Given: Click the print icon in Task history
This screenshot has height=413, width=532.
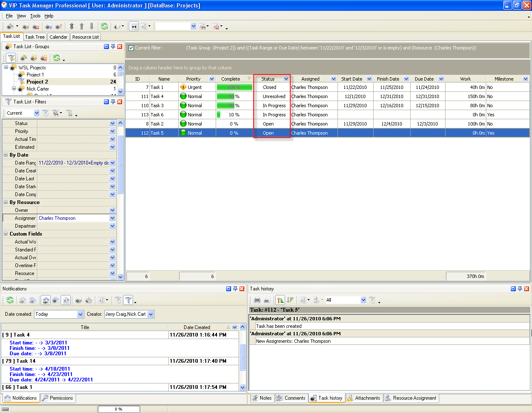Looking at the screenshot, I should coord(257,300).
